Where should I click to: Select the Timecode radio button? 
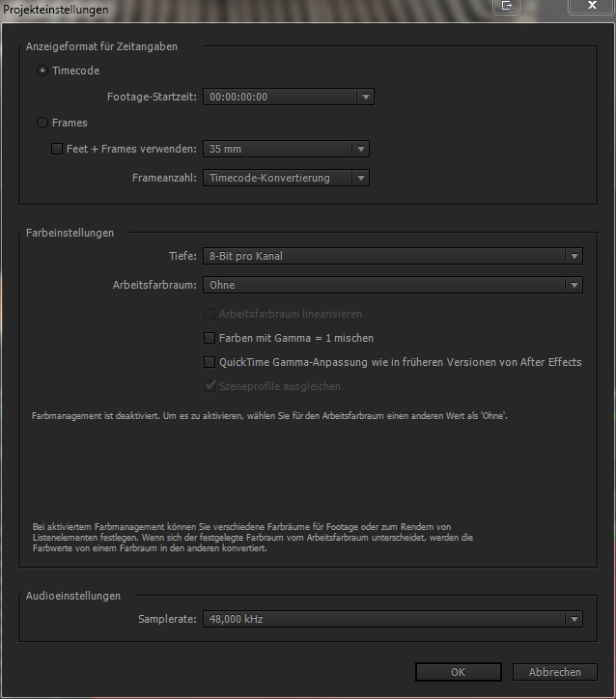tap(42, 71)
